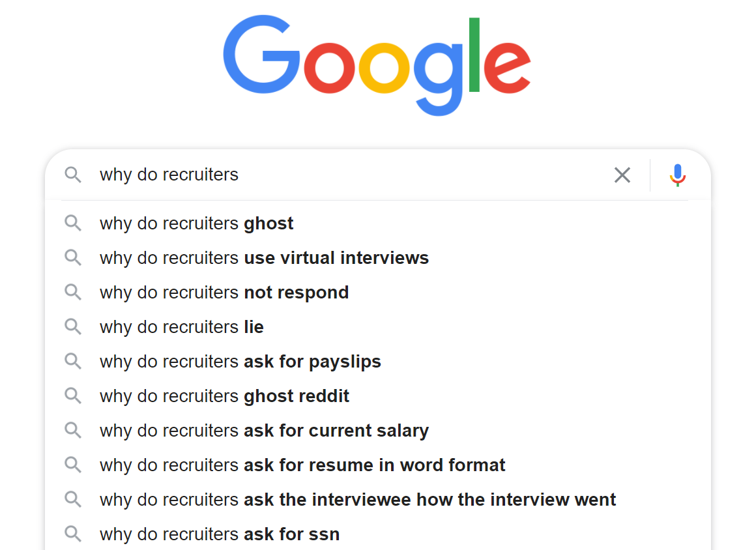
Task: Click the Google logo
Action: point(377,65)
